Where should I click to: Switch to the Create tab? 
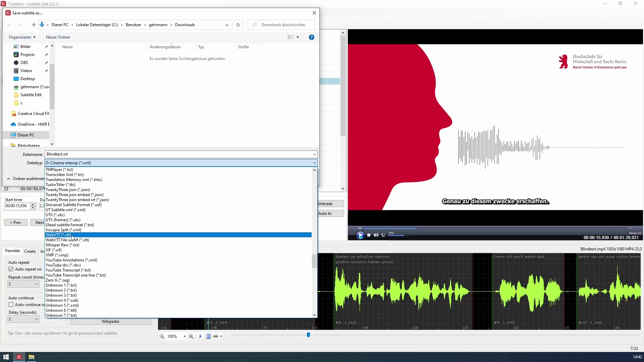click(x=30, y=251)
